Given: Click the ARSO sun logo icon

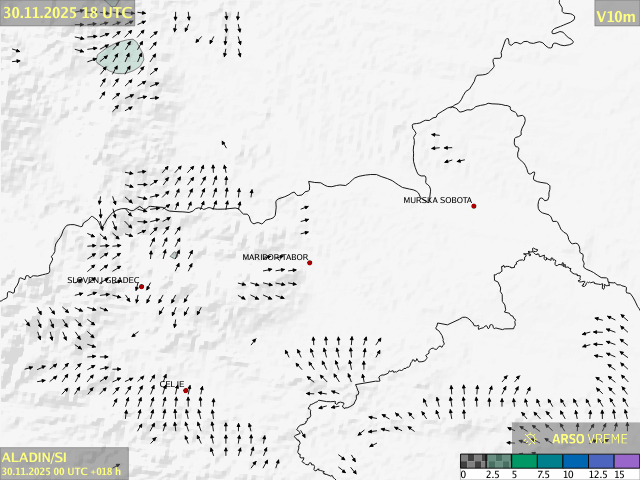Looking at the screenshot, I should point(533,438).
